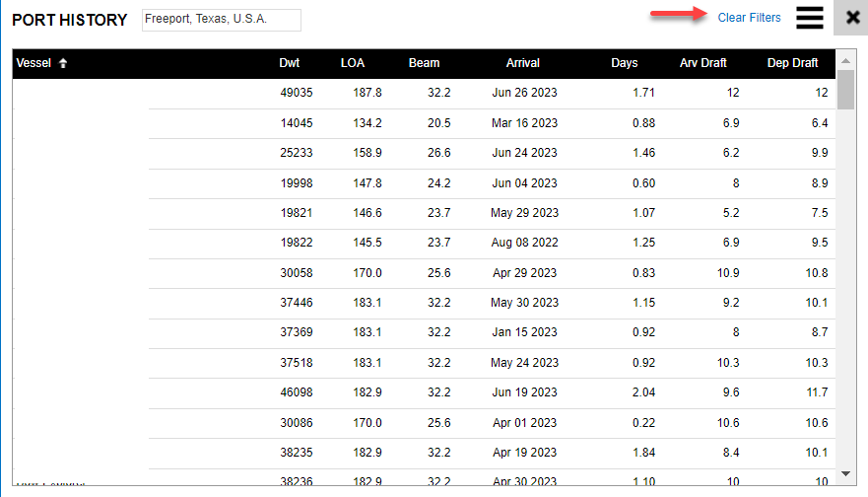This screenshot has height=497, width=868.
Task: Sort by Arv Draft column header
Action: [x=702, y=63]
